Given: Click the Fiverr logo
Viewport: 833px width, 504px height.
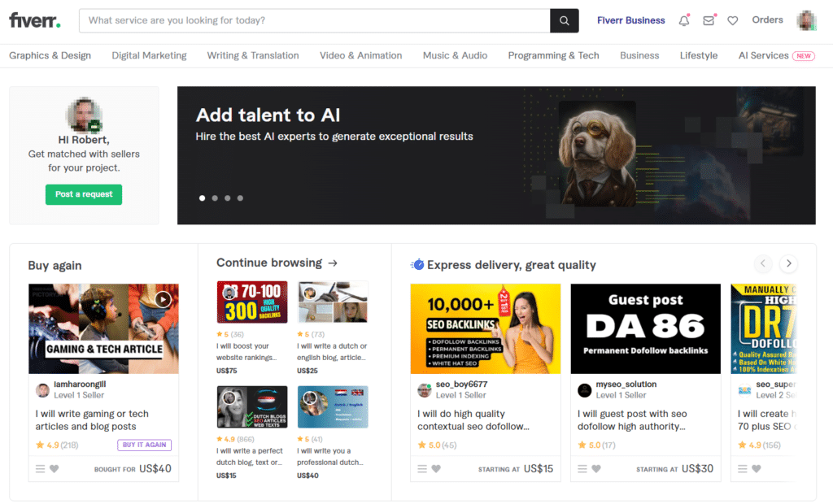Looking at the screenshot, I should pos(34,20).
